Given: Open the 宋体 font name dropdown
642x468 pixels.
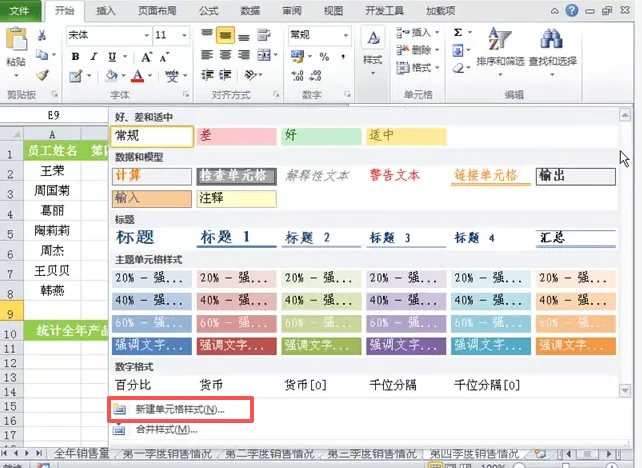Looking at the screenshot, I should (146, 35).
